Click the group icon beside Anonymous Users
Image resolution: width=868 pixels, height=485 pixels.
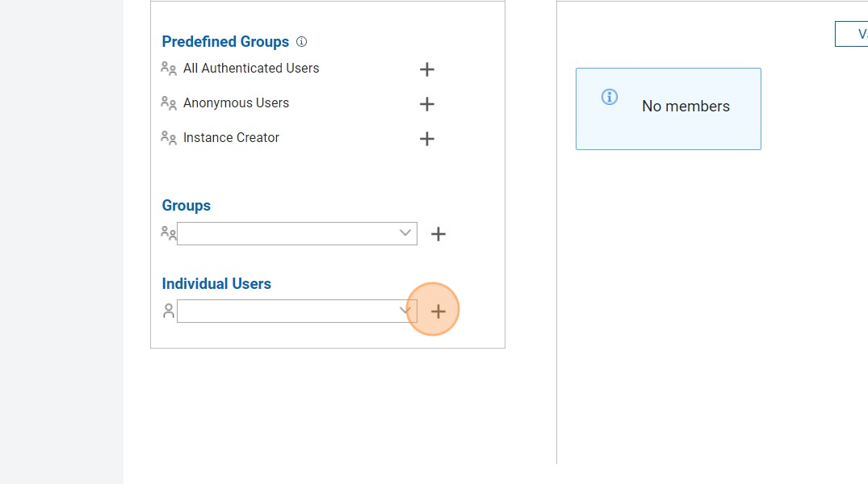point(169,103)
